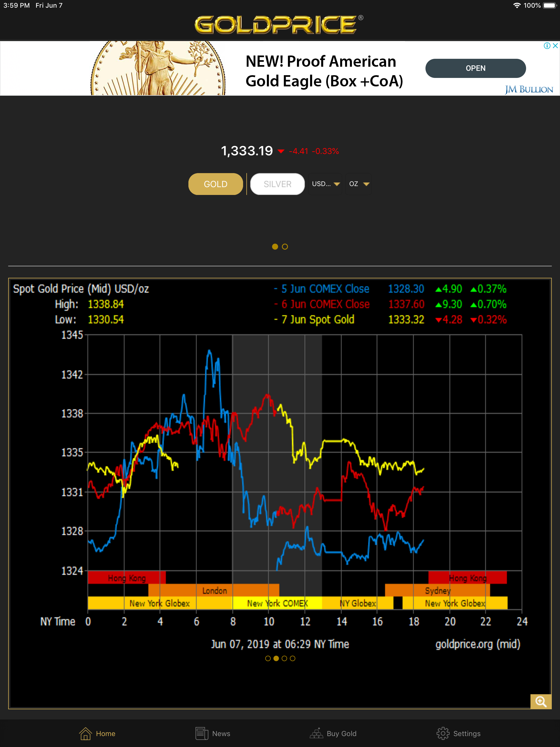This screenshot has height=747, width=560.
Task: Select first chart page dot
Action: (x=268, y=658)
